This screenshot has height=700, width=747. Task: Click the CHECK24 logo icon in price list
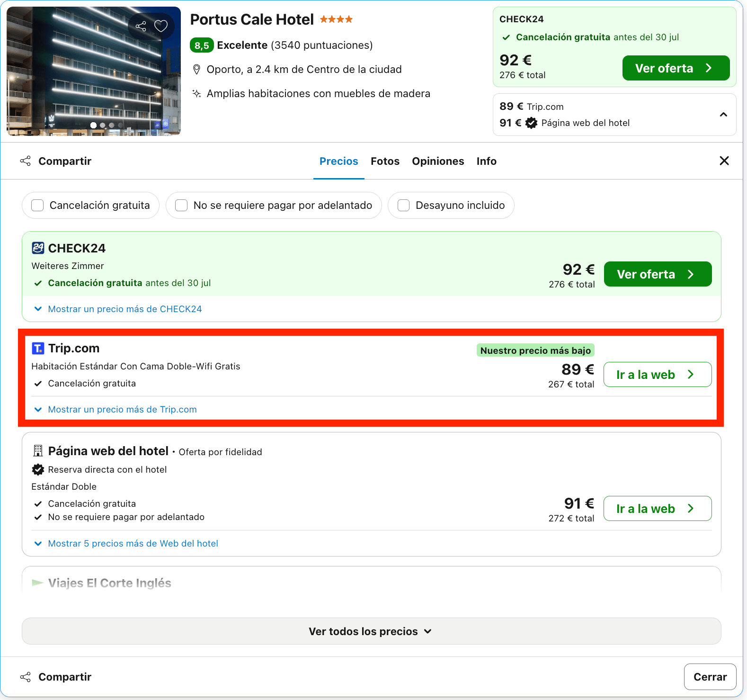(x=38, y=248)
